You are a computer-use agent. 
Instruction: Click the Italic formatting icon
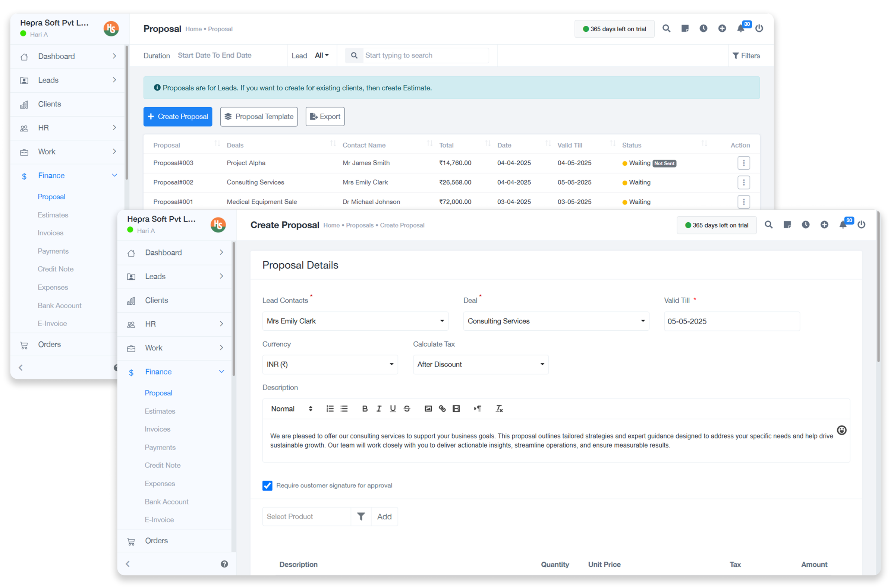[x=379, y=409]
